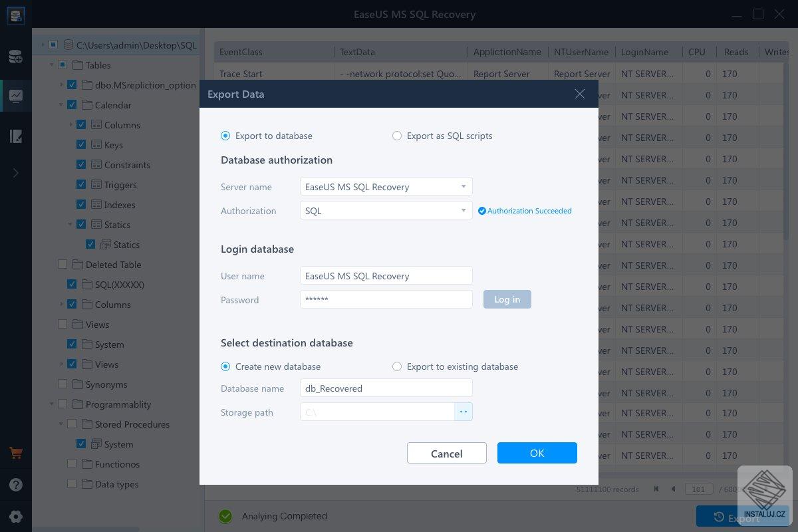Toggle the Deleted Table checkbox
The width and height of the screenshot is (798, 532).
coord(63,264)
